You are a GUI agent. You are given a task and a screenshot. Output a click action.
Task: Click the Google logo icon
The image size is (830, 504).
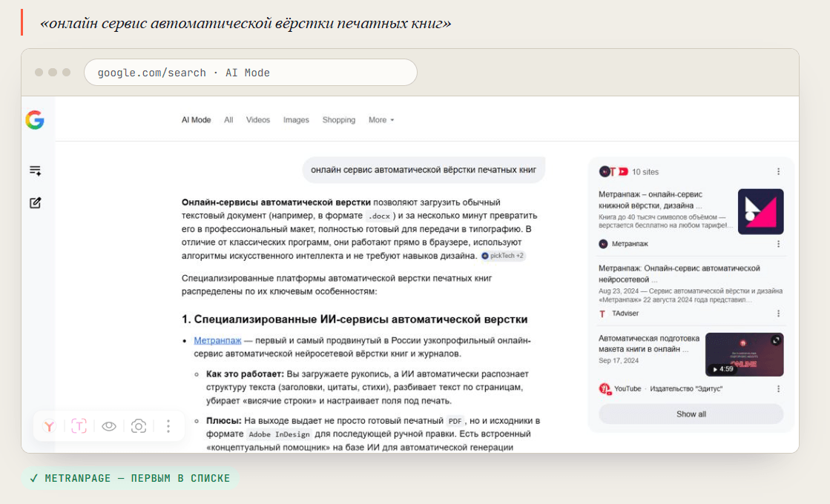pyautogui.click(x=35, y=120)
